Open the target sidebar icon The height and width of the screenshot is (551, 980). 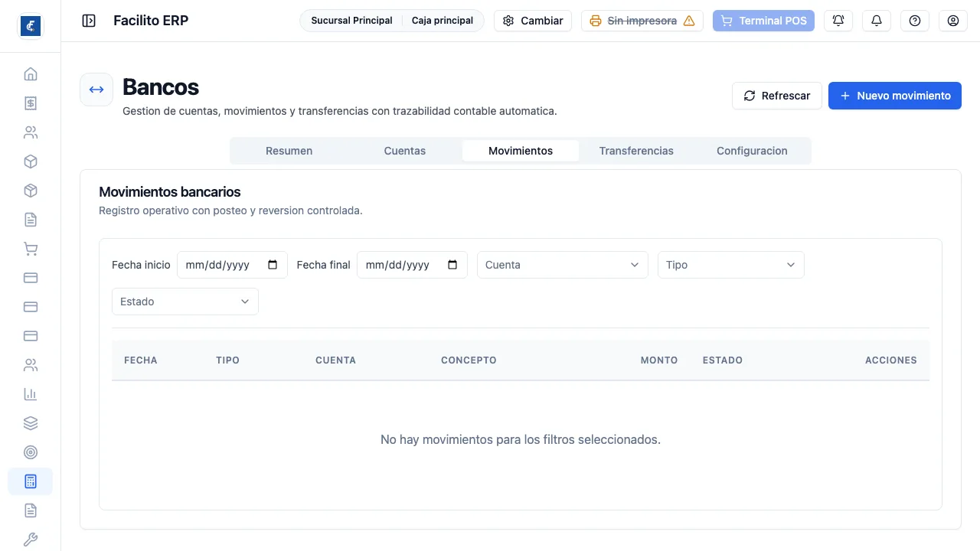31,452
